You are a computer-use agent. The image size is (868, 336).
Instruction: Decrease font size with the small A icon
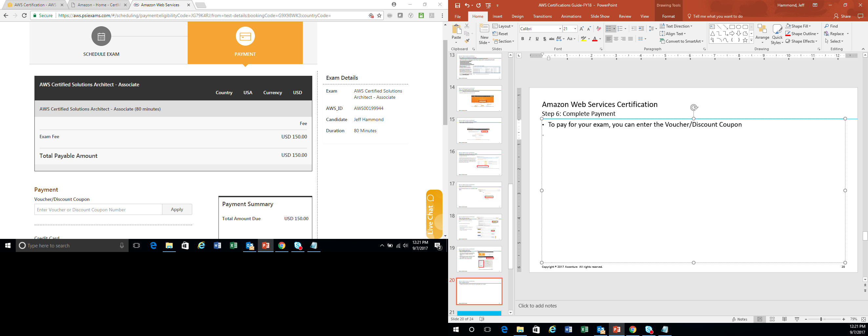pyautogui.click(x=589, y=29)
